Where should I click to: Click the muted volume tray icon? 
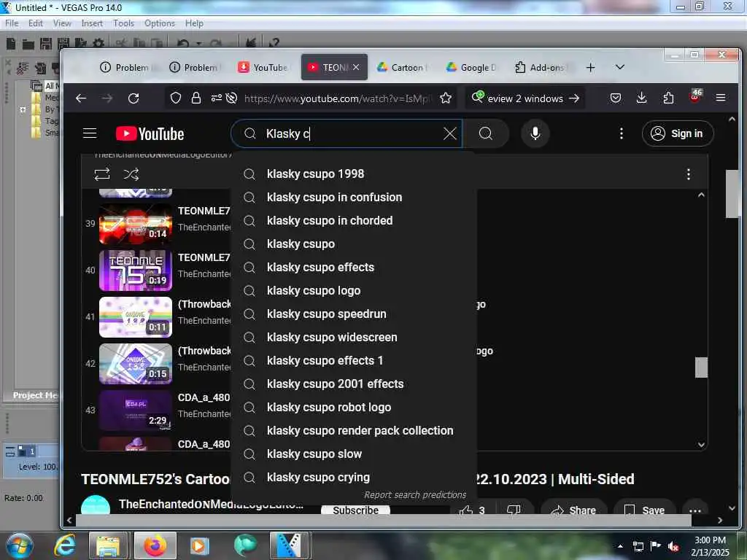[x=673, y=546]
